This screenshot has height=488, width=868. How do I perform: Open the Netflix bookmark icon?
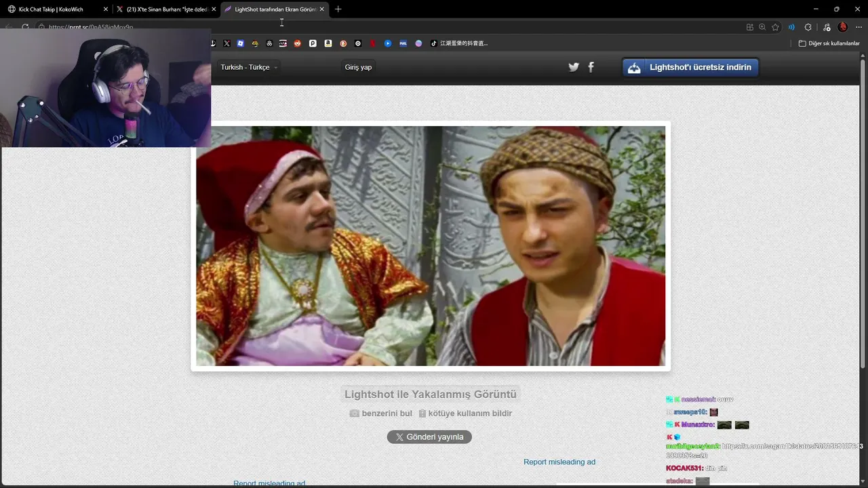tap(372, 43)
